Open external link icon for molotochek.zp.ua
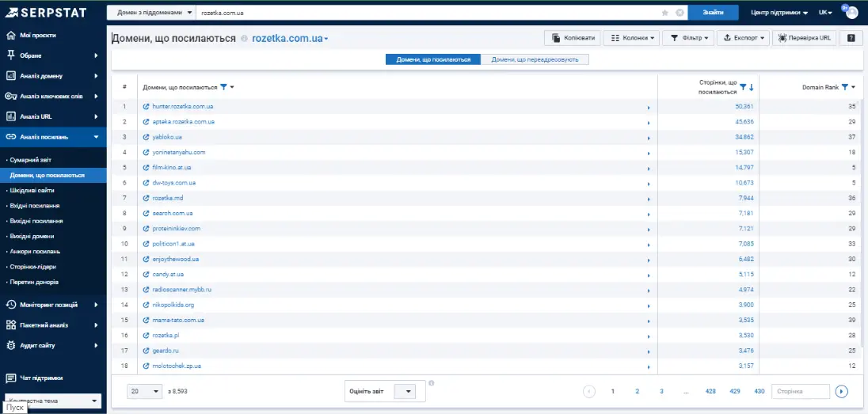Screen dimensions: 868x414 147,366
